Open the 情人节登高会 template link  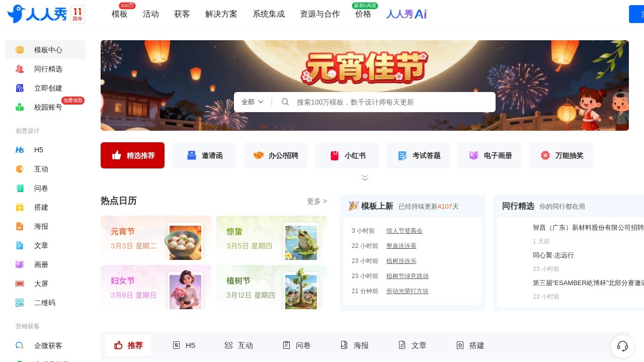point(404,231)
